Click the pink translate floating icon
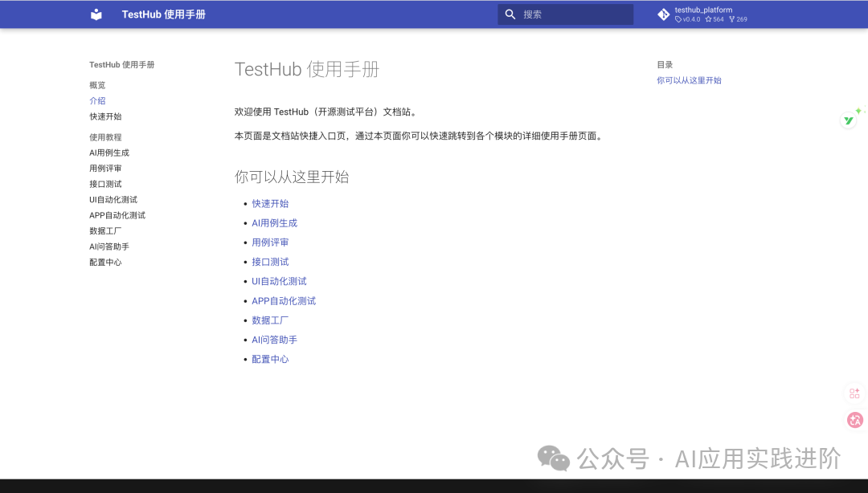The image size is (868, 493). point(854,420)
